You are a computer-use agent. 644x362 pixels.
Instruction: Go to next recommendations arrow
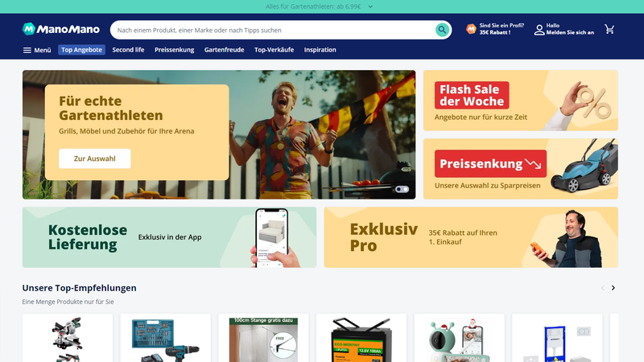(613, 288)
